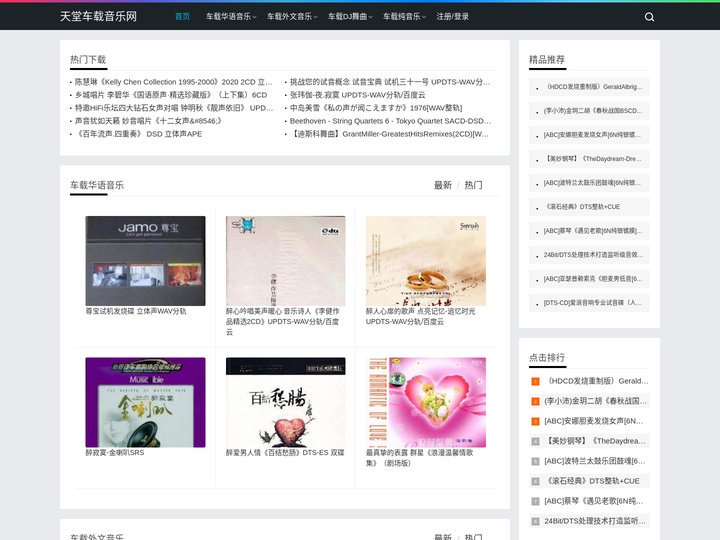
Task: Open the wedding rings album cover
Action: click(x=426, y=261)
